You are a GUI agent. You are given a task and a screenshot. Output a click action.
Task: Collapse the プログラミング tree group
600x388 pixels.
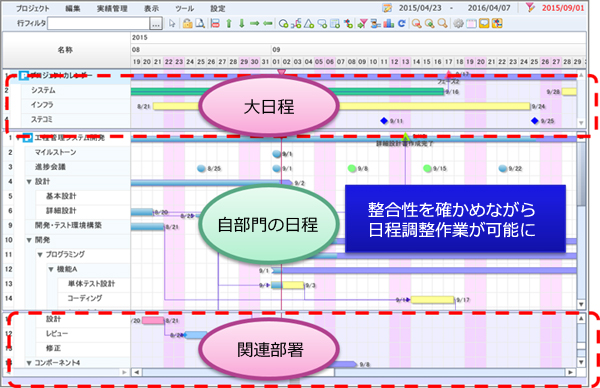[40, 254]
